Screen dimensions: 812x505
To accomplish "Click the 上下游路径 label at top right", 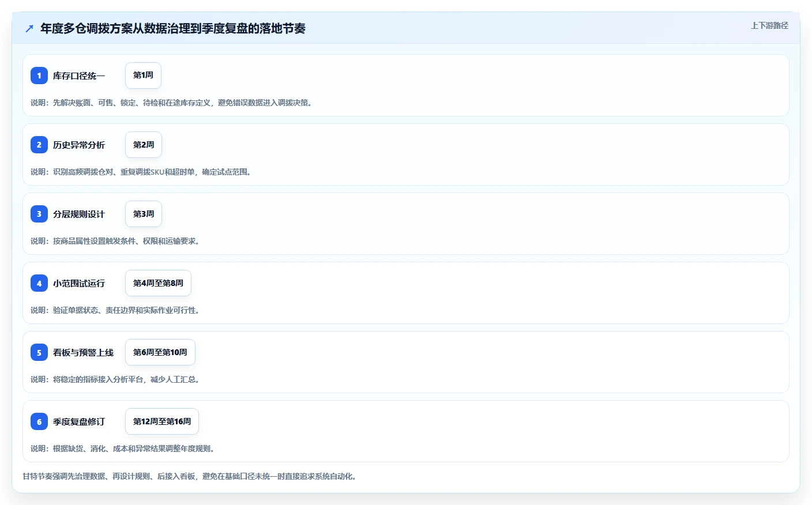I will [769, 25].
